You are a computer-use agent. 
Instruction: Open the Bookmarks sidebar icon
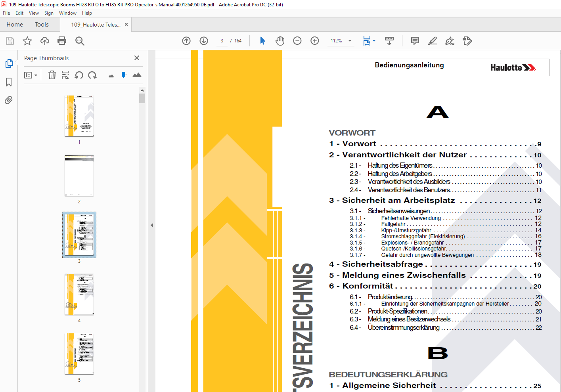coord(9,82)
